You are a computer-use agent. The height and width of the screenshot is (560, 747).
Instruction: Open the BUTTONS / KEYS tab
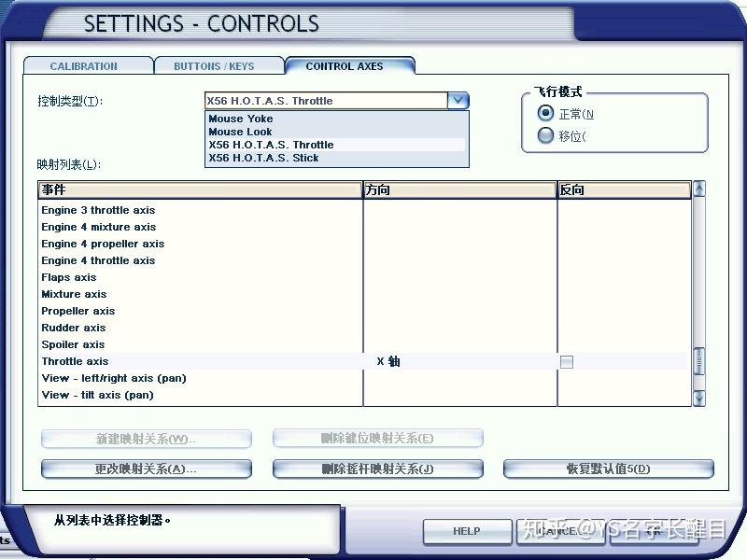[x=218, y=65]
